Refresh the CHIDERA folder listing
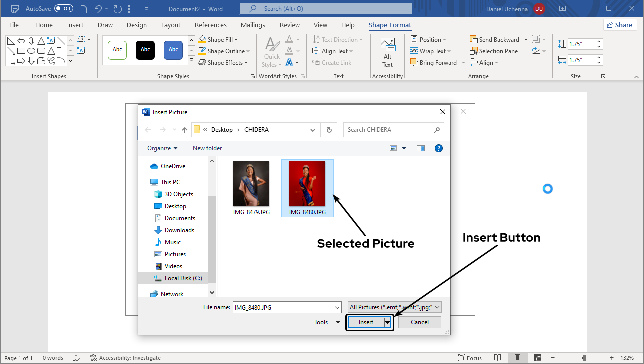This screenshot has height=364, width=644. click(x=329, y=130)
